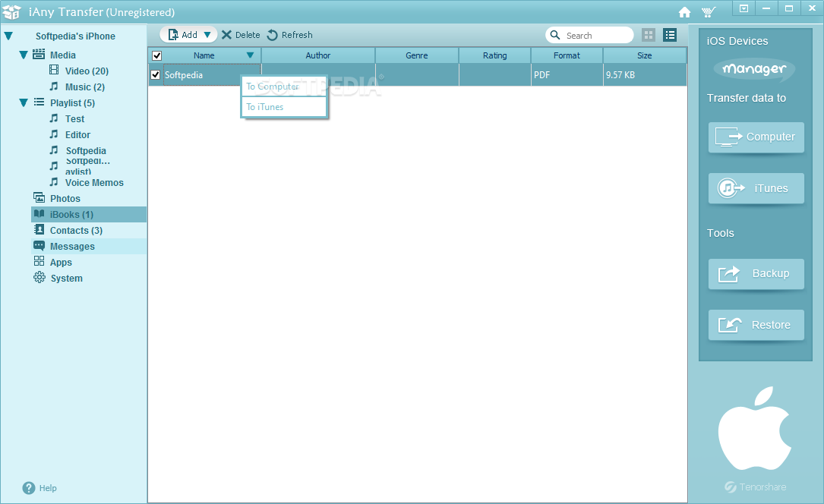
Task: Click the Playlist list icon
Action: tap(39, 102)
